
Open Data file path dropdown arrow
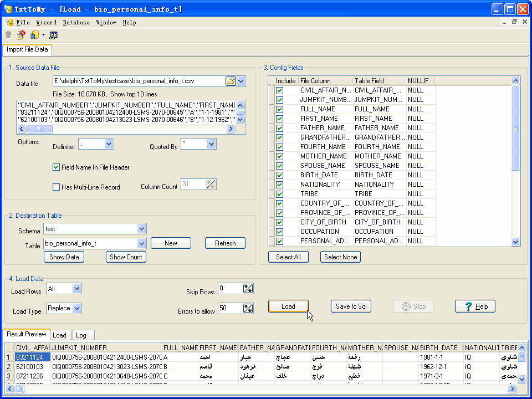[x=241, y=81]
